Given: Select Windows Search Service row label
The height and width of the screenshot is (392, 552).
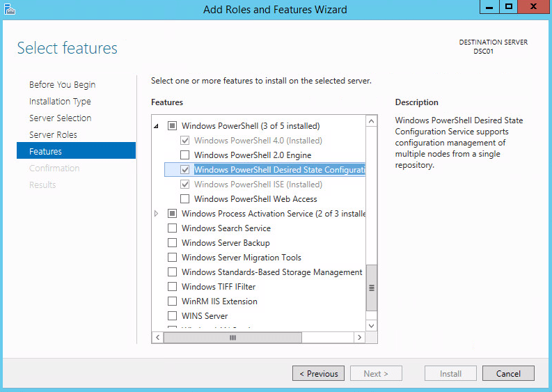Looking at the screenshot, I should (x=226, y=228).
